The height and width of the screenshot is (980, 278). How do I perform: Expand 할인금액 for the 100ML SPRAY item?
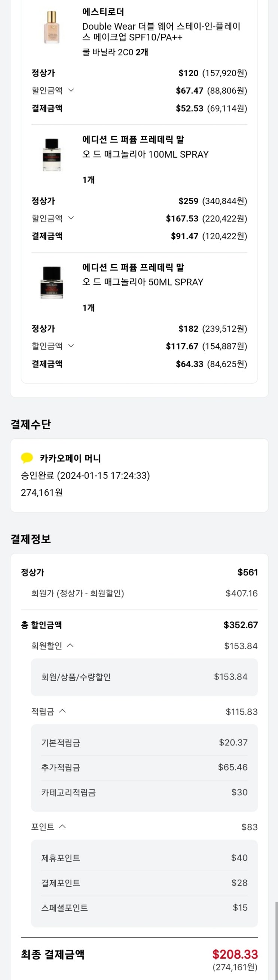coord(53,218)
